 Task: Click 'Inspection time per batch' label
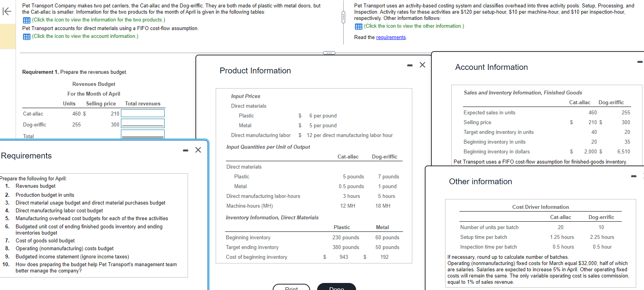[x=488, y=247]
